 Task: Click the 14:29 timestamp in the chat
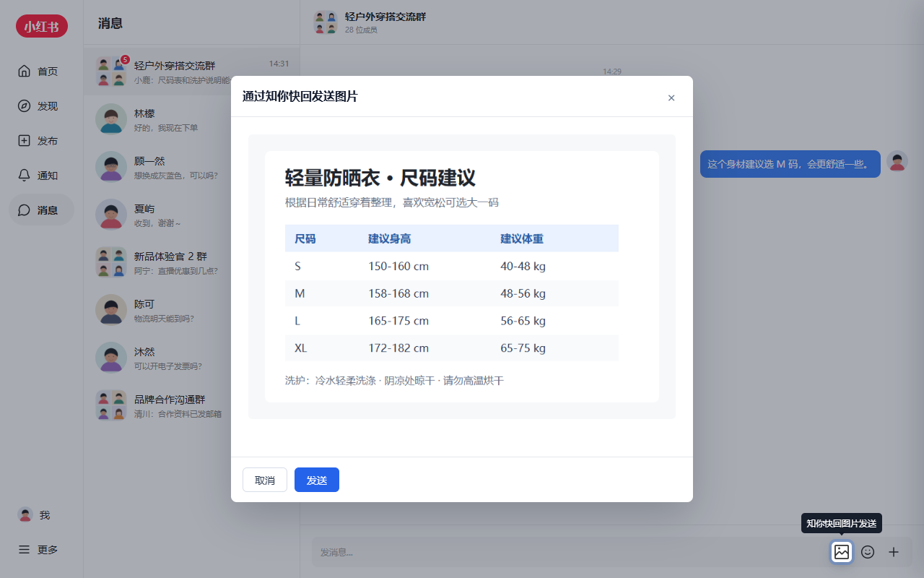point(612,72)
